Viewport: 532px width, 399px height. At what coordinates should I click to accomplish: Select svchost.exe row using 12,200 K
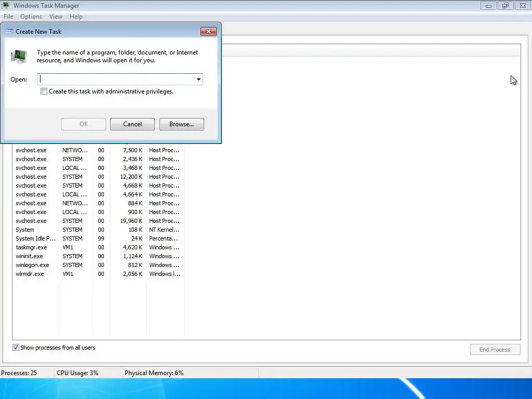pos(98,177)
